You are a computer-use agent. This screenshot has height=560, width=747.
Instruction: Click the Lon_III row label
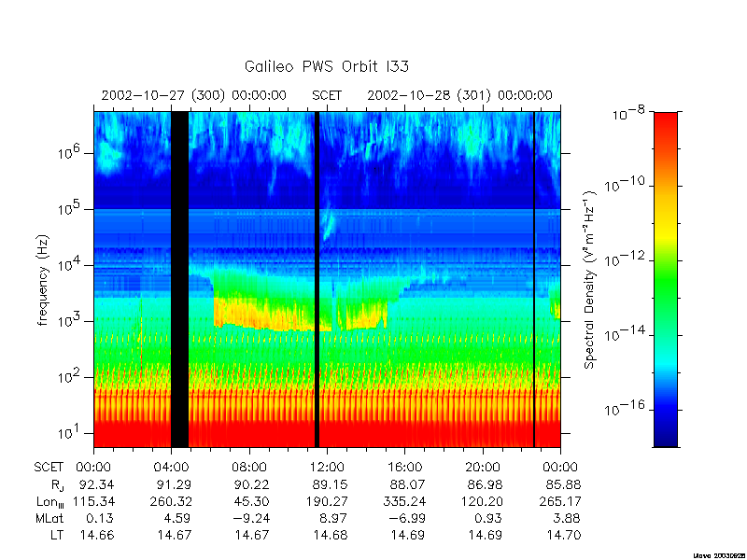[50, 502]
